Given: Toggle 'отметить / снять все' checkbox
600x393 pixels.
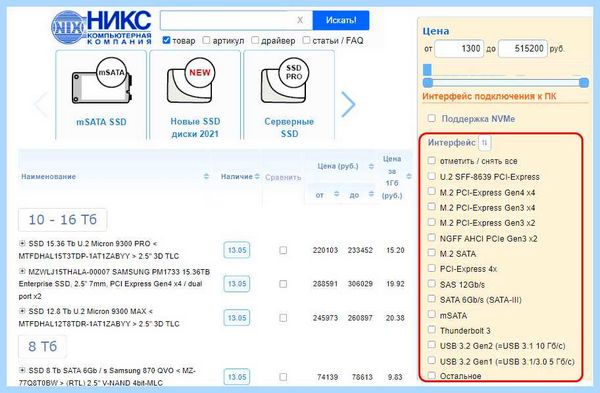Looking at the screenshot, I should coord(432,160).
